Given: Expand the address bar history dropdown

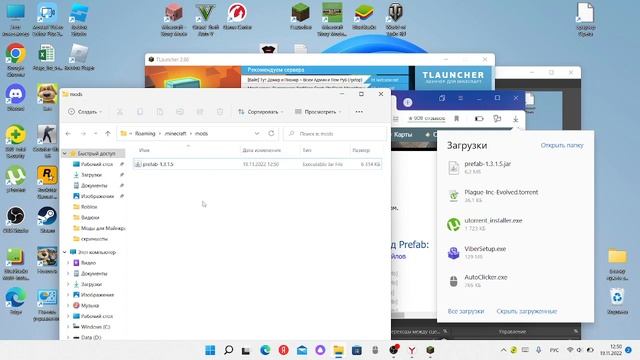Looking at the screenshot, I should (257, 133).
